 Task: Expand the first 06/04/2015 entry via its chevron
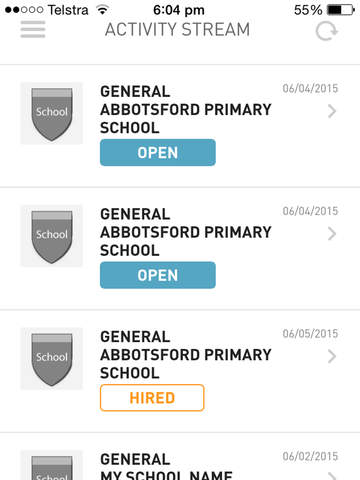tap(332, 111)
